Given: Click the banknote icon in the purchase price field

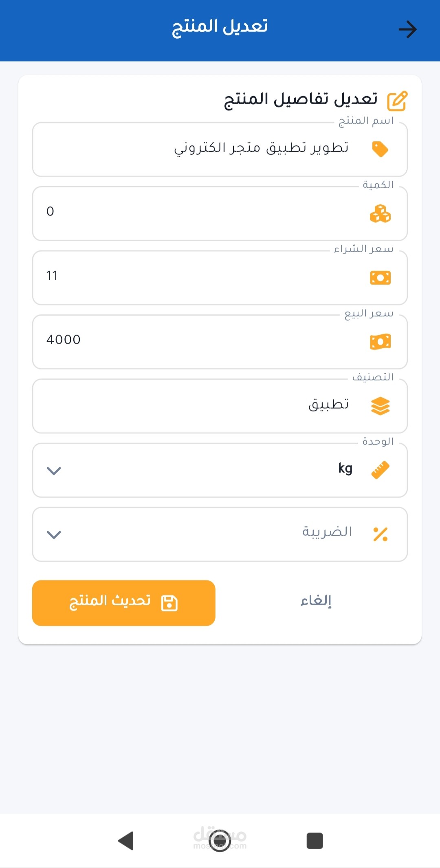Looking at the screenshot, I should tap(380, 278).
